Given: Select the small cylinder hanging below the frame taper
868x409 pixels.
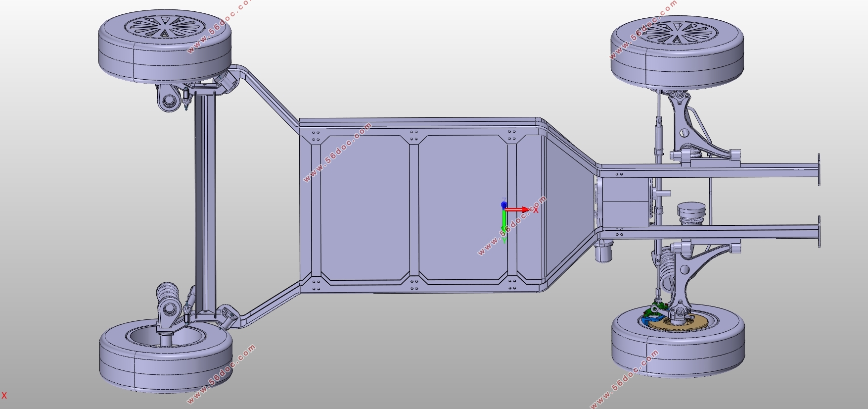Looking at the screenshot, I should 604,253.
